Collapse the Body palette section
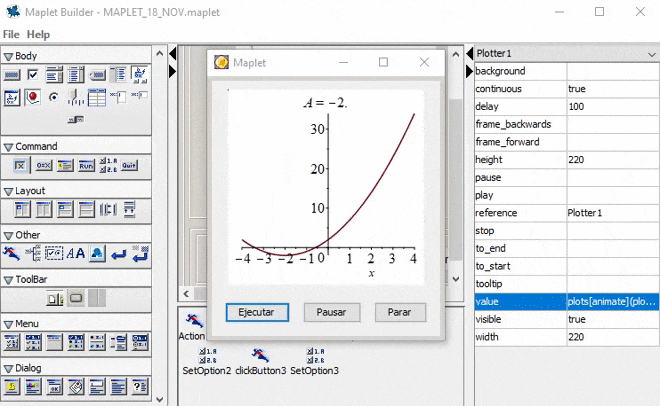 [x=8, y=57]
